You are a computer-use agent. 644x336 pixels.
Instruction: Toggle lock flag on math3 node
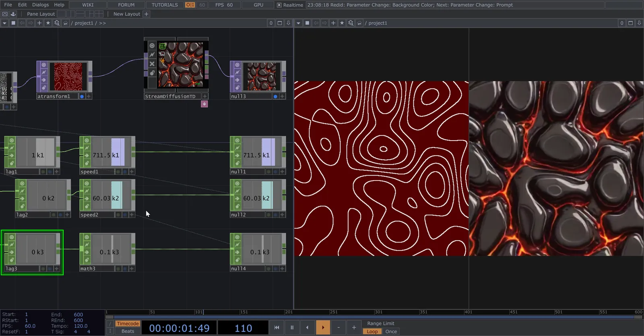tap(87, 260)
